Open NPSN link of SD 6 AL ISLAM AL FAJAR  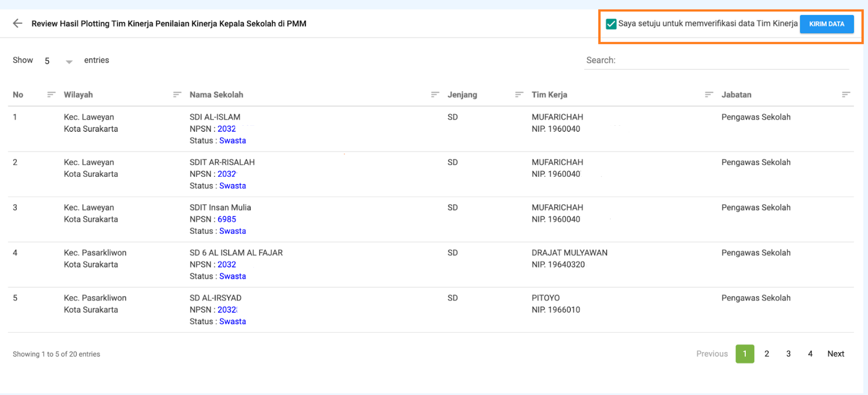[x=227, y=264]
